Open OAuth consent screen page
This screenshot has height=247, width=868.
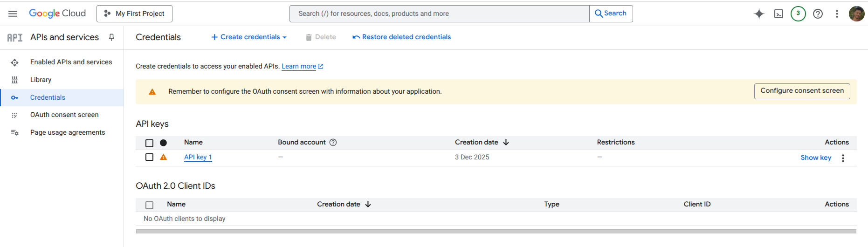coord(64,115)
